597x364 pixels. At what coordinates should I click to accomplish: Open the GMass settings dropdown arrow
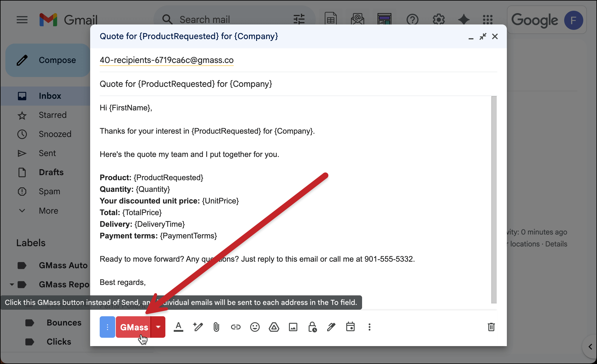coord(158,327)
